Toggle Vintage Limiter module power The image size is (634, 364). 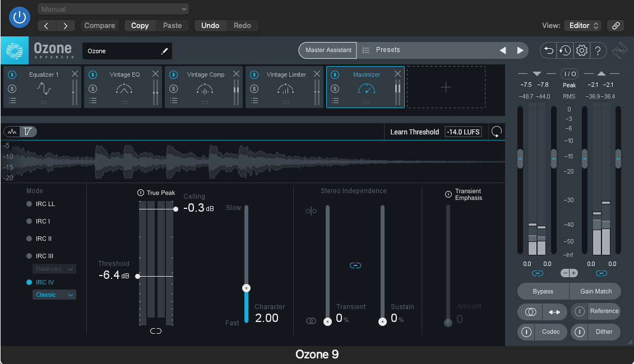254,74
